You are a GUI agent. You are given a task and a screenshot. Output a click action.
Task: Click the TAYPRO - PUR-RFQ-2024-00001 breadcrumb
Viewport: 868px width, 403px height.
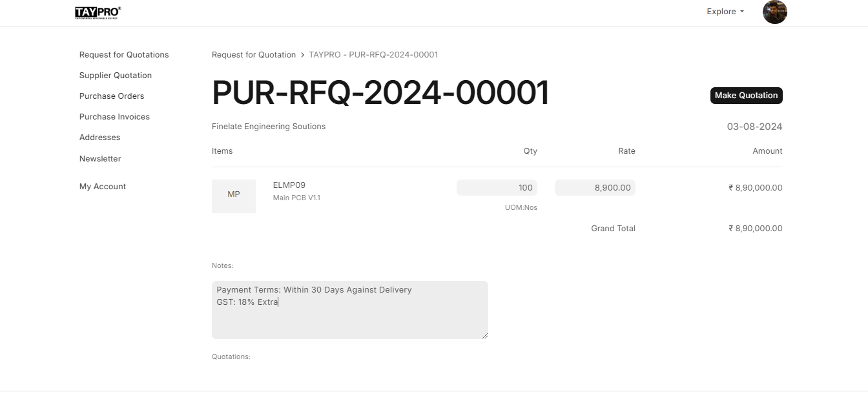(373, 55)
